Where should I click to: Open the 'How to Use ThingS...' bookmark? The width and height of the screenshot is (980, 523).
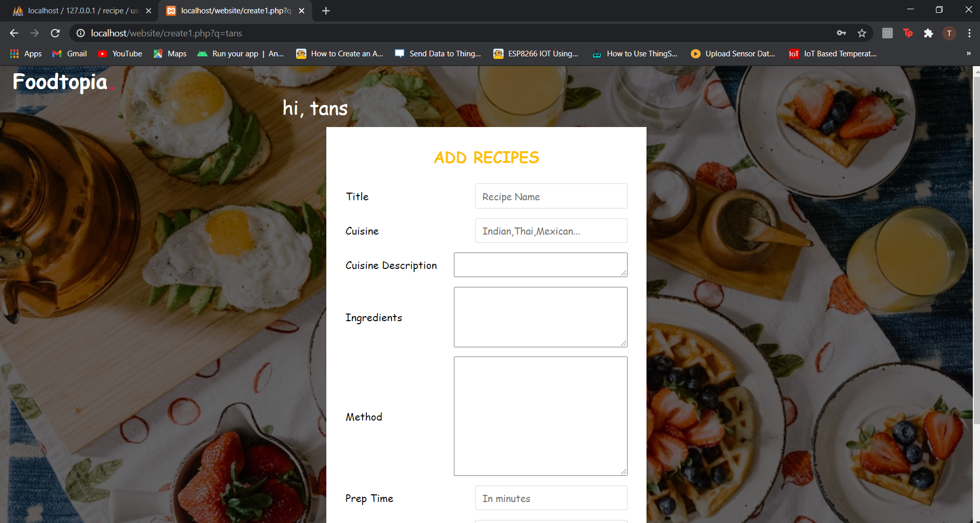tap(635, 53)
